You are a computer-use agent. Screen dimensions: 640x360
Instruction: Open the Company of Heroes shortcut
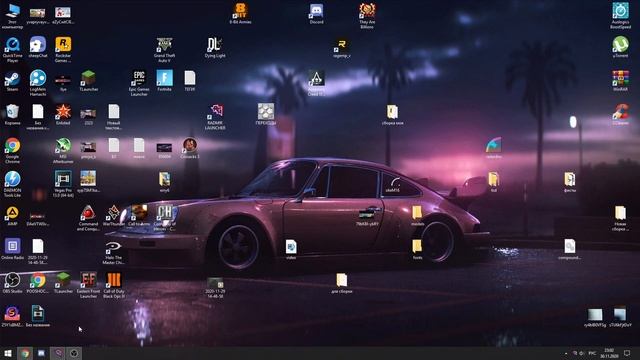click(x=164, y=218)
